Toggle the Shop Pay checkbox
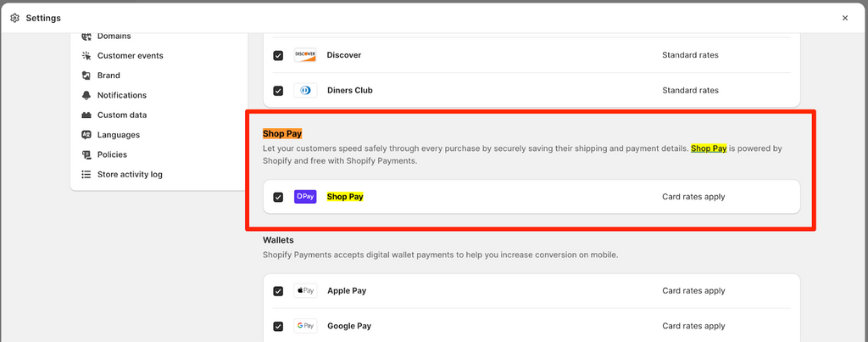The height and width of the screenshot is (342, 868). click(278, 197)
